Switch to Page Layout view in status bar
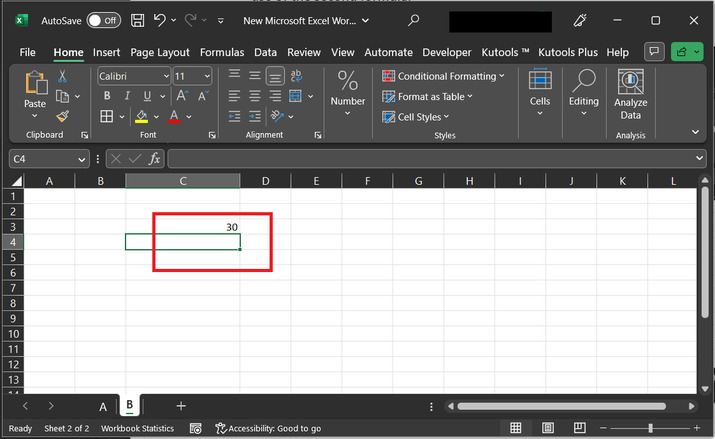The height and width of the screenshot is (439, 715). 547,428
